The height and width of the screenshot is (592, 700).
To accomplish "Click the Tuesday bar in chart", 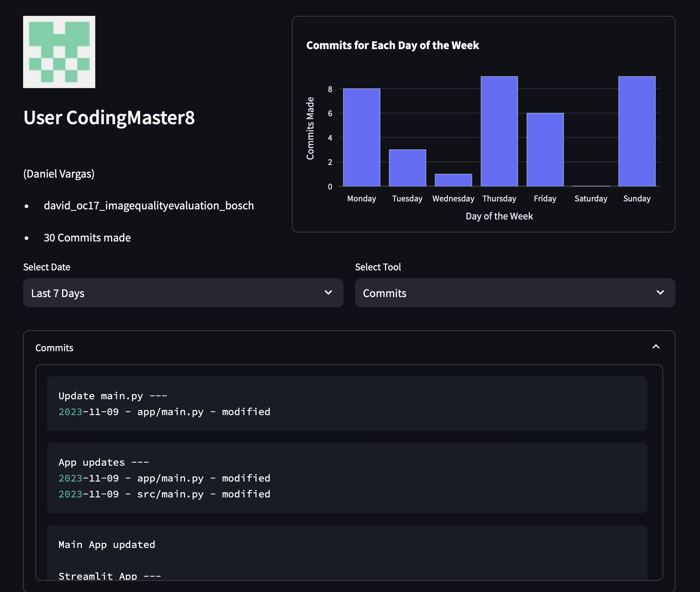I will pyautogui.click(x=407, y=168).
